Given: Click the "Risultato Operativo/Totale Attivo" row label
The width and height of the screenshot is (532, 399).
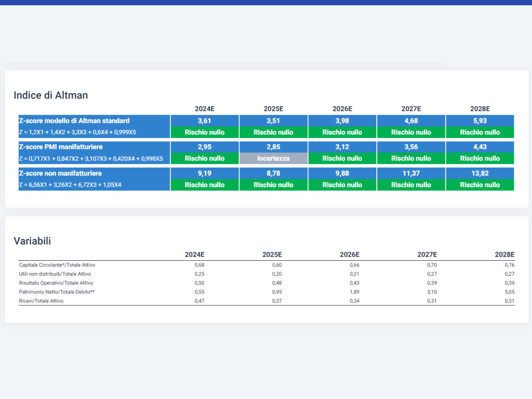Looking at the screenshot, I should click(56, 283).
